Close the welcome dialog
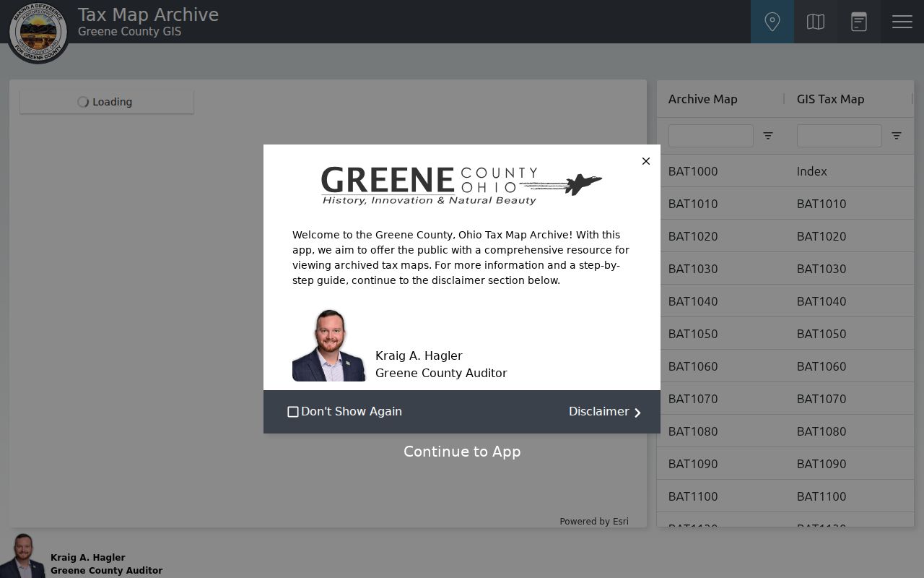The height and width of the screenshot is (578, 924). (x=646, y=161)
